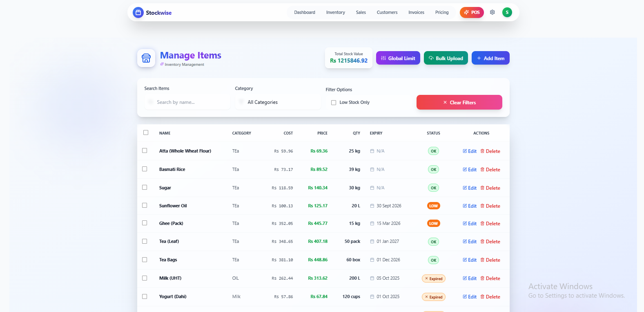
Task: Click calendar icon beside Sunflower Oil expiry
Action: click(x=372, y=206)
